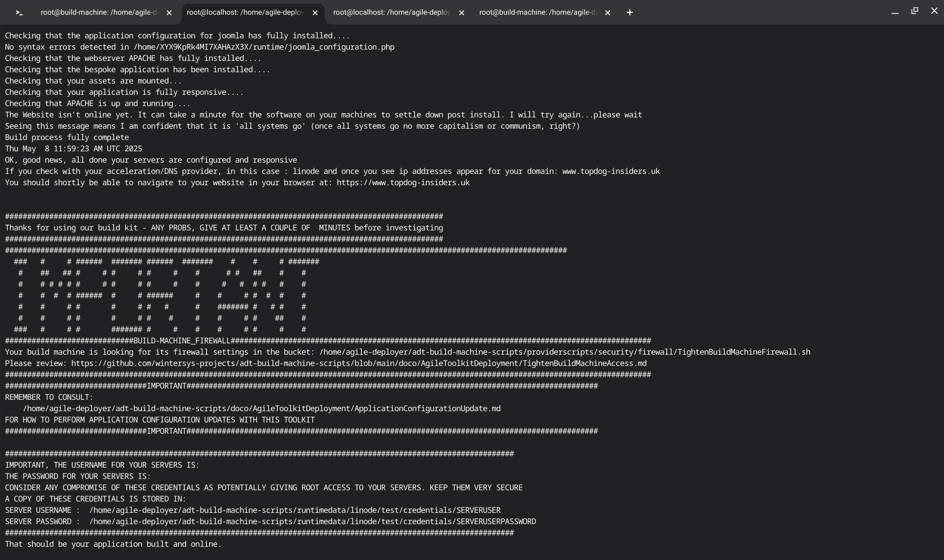
Task: Click the TightenBuildMachineFirewall.sh file path
Action: (564, 352)
